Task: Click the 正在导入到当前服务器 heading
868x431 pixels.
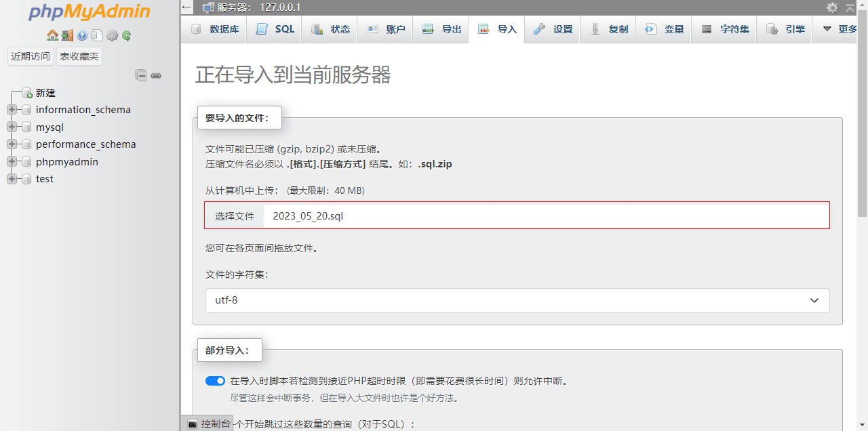Action: coord(293,75)
